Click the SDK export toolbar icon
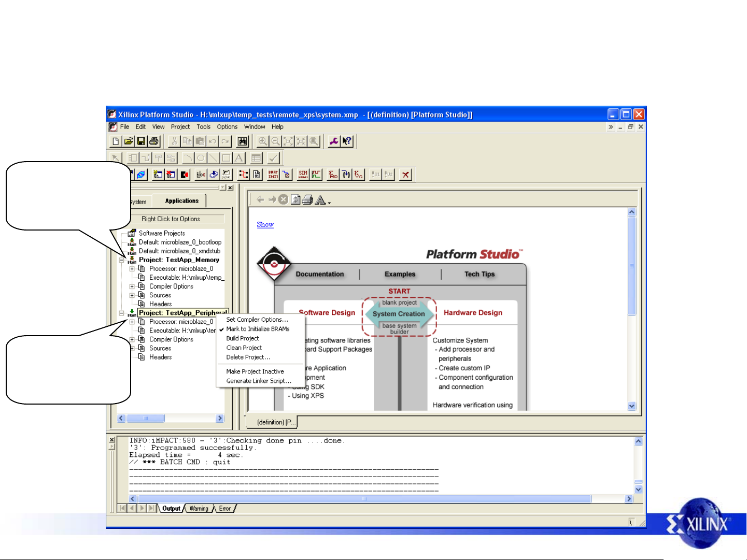The image size is (747, 560). [x=227, y=175]
